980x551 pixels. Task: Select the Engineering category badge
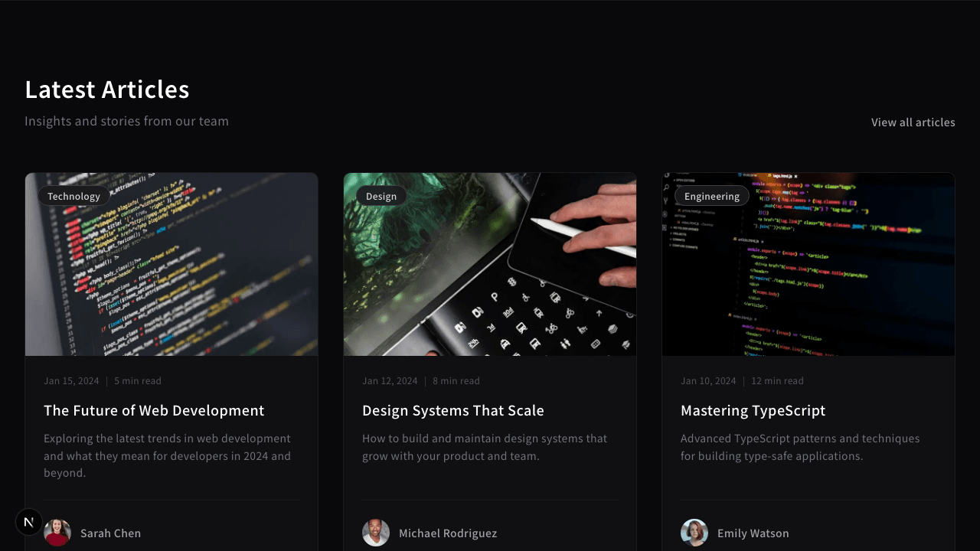coord(712,196)
